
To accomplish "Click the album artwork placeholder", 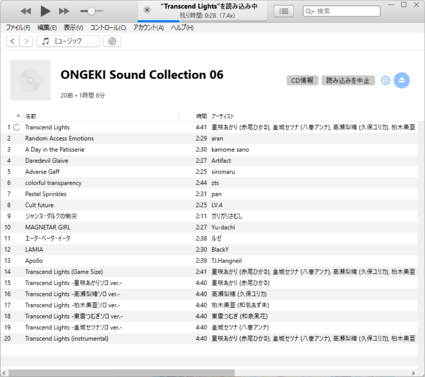I will 30,80.
